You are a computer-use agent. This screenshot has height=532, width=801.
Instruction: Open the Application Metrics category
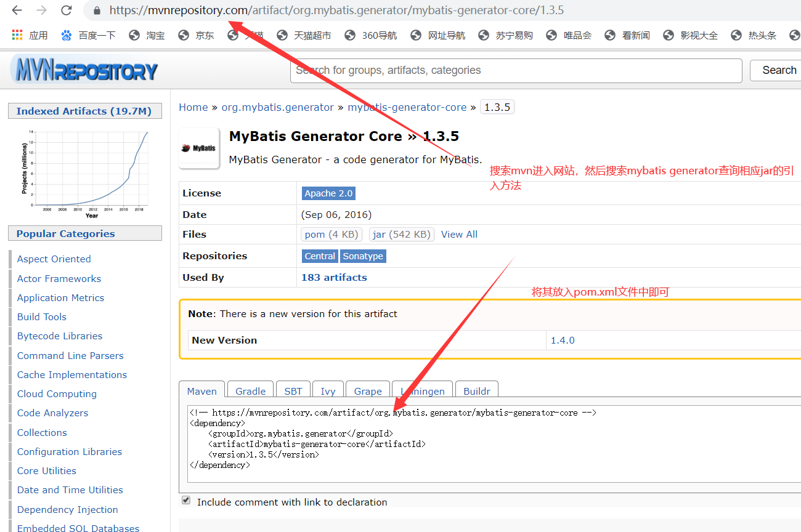61,298
